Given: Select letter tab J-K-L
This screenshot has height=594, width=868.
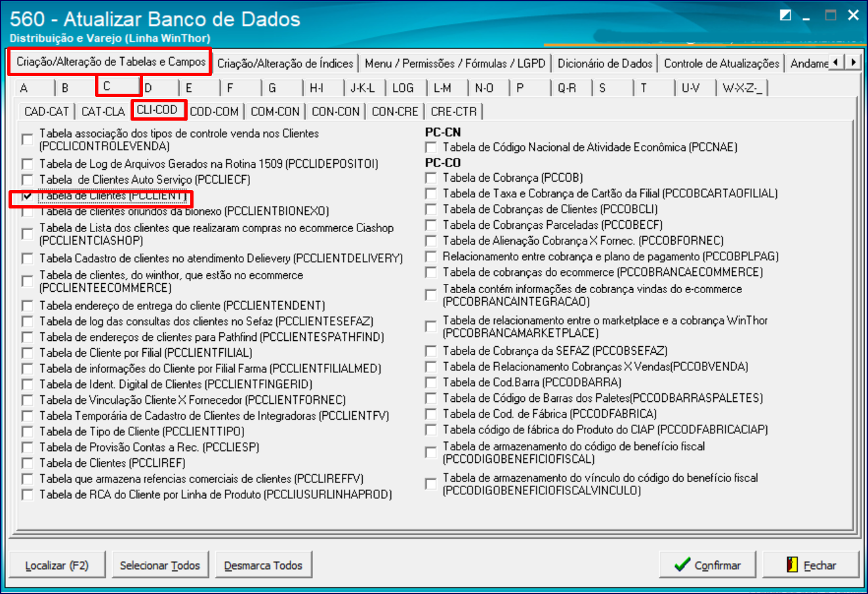Looking at the screenshot, I should tap(365, 88).
